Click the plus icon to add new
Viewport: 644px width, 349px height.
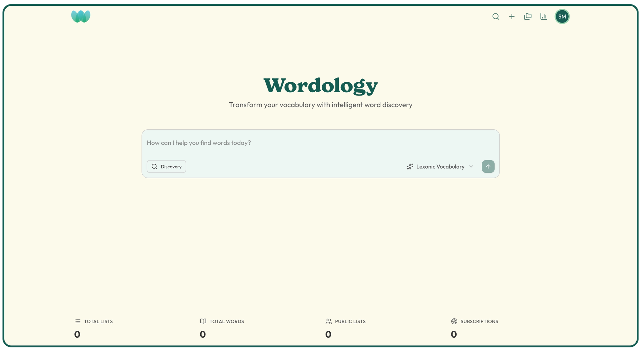pos(512,16)
